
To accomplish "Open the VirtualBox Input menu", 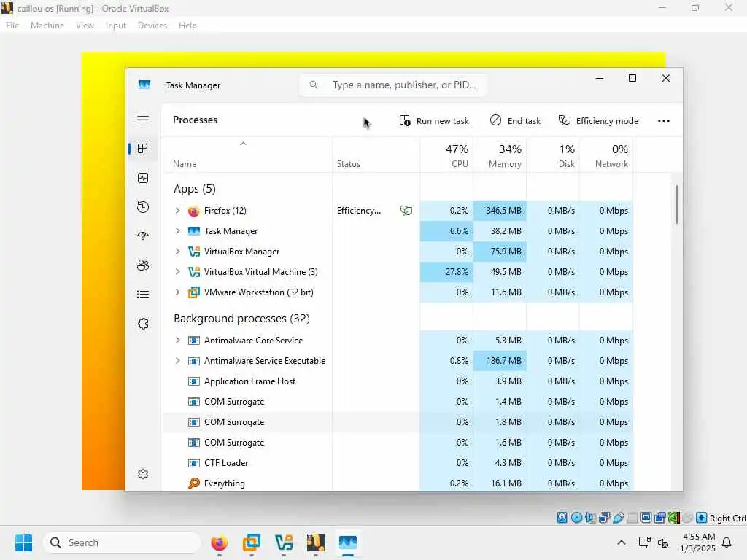I will (116, 26).
